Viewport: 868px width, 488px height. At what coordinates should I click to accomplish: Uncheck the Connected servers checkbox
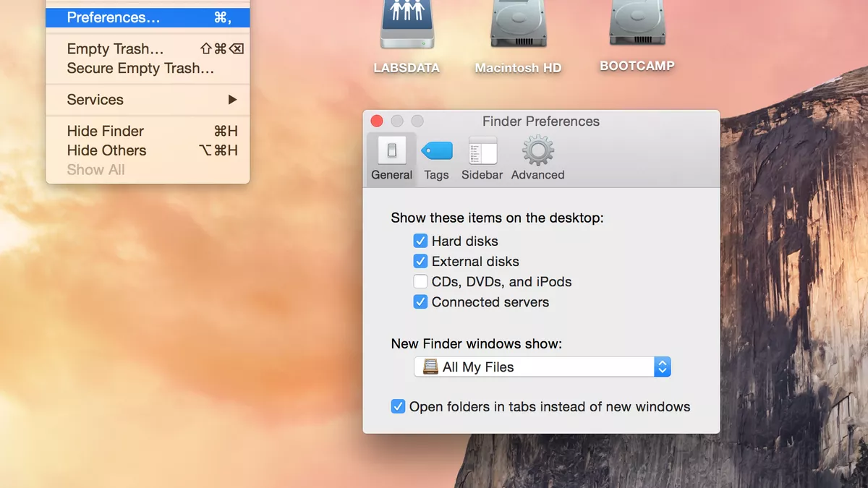point(420,301)
